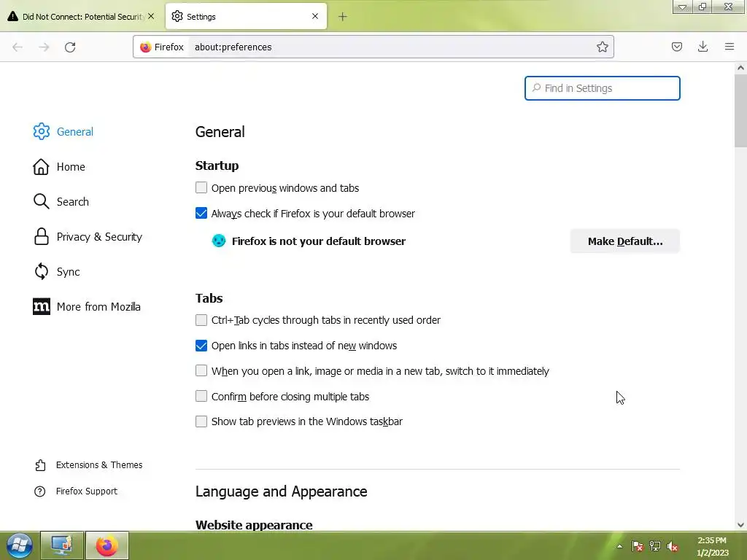Uncheck Open links in tabs instead of new windows
This screenshot has height=560, width=747.
pos(201,345)
